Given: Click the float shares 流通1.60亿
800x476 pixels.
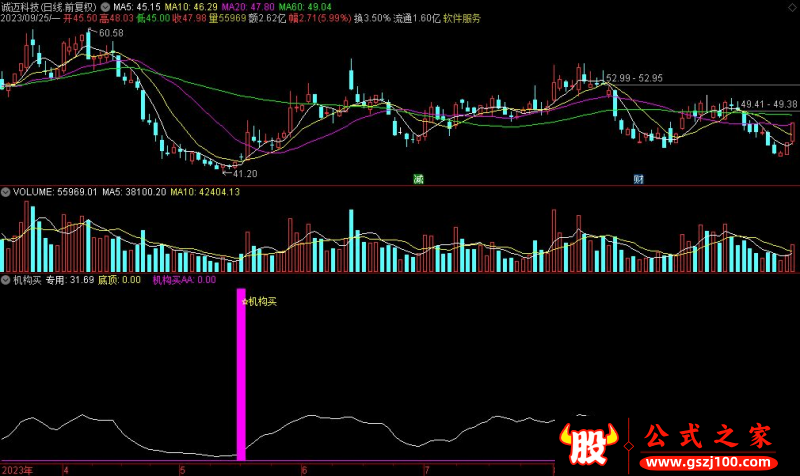Looking at the screenshot, I should pos(417,18).
